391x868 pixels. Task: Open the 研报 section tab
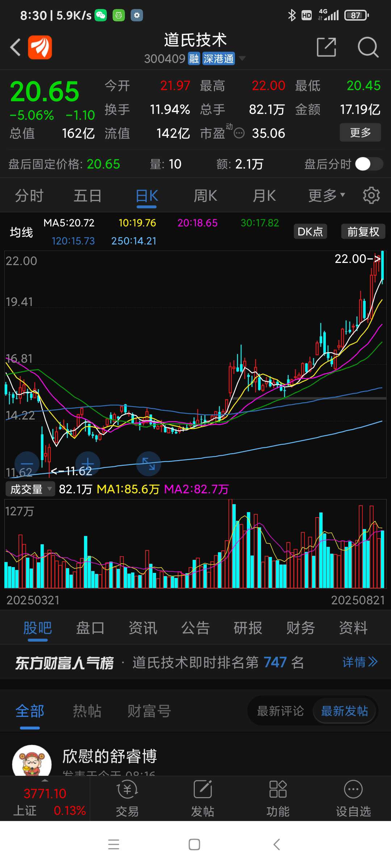(x=248, y=628)
